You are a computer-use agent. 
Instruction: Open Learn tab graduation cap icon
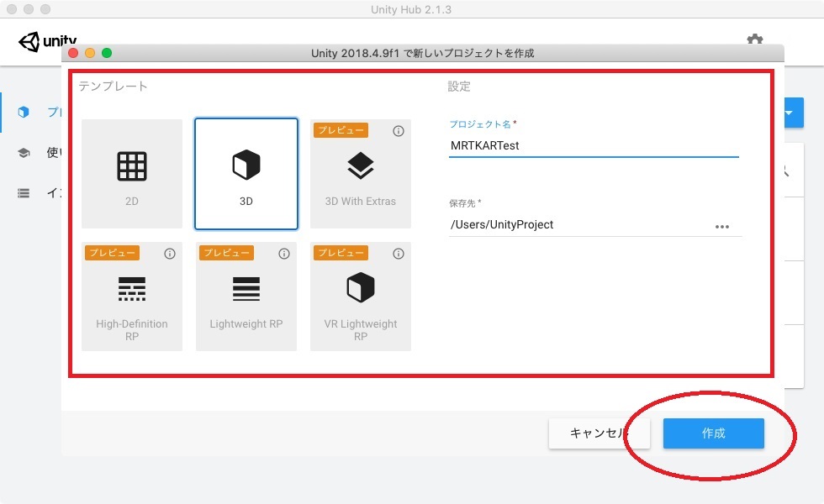(24, 153)
